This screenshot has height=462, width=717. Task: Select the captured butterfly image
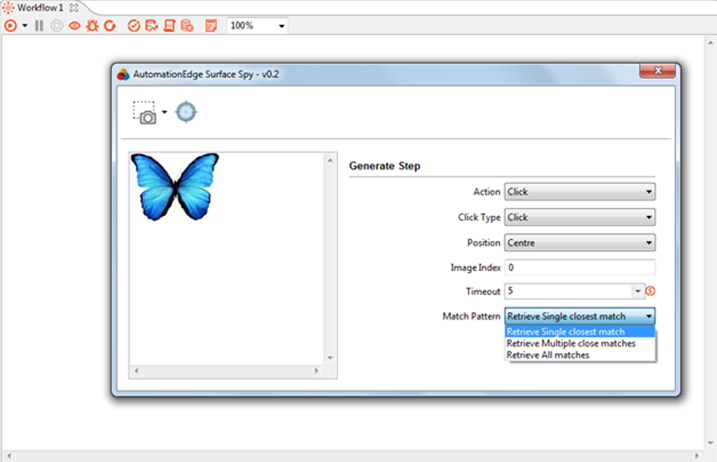click(175, 187)
